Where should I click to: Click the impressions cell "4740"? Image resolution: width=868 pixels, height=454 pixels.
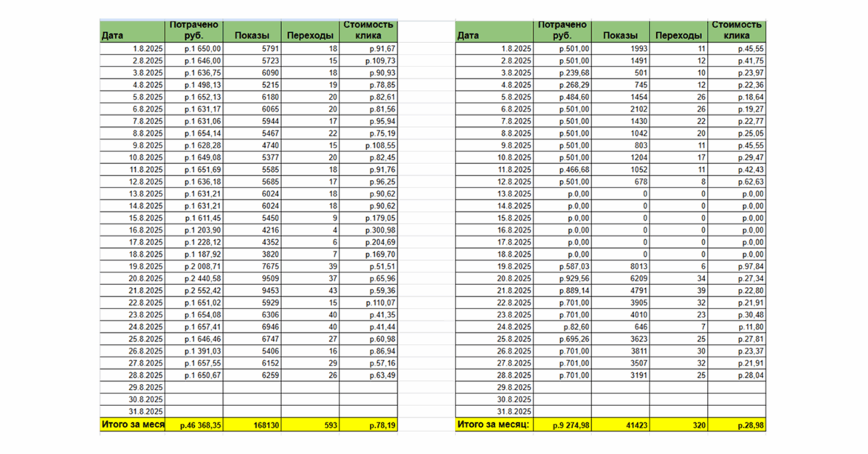[x=252, y=145]
